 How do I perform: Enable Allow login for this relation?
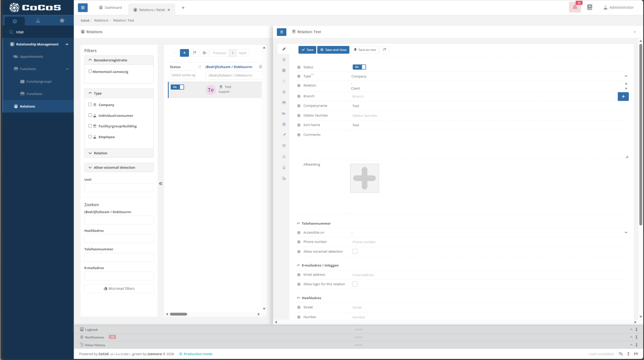click(355, 284)
